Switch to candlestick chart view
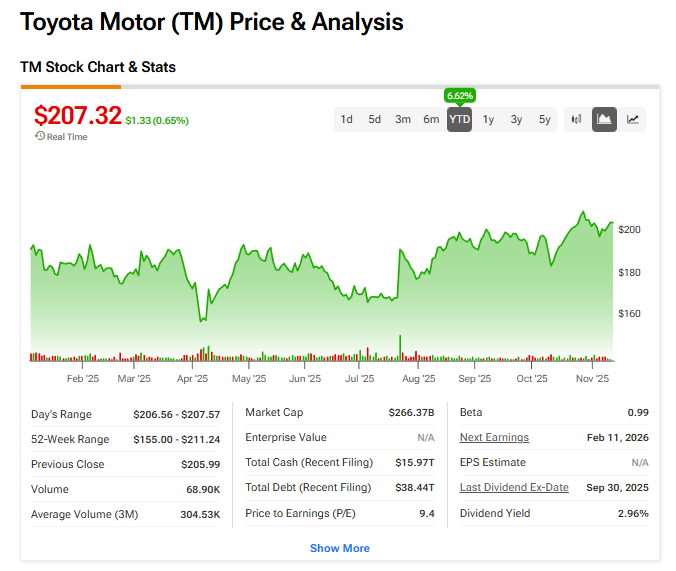The width and height of the screenshot is (676, 571). click(x=576, y=119)
